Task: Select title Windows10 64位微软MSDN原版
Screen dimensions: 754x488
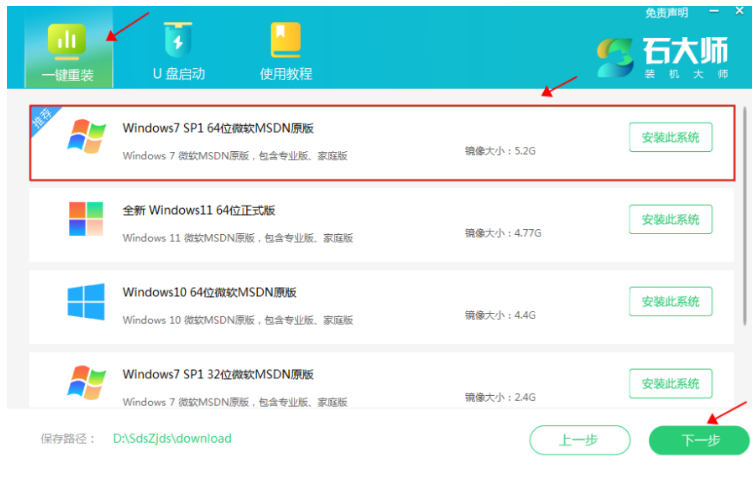Action: [209, 292]
